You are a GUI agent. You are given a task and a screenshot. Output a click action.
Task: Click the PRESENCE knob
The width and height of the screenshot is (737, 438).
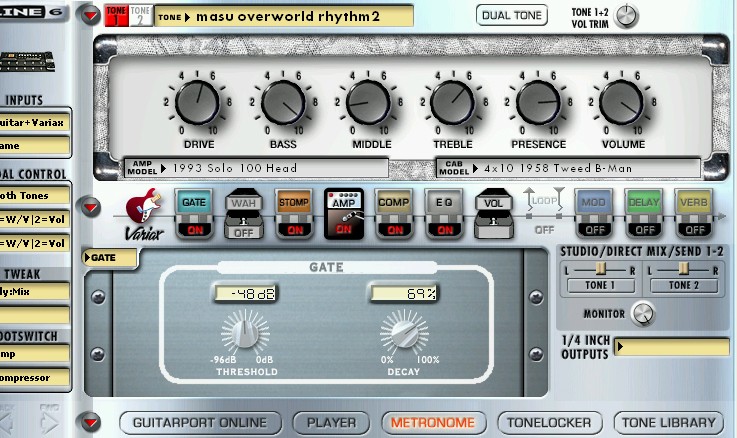point(538,102)
